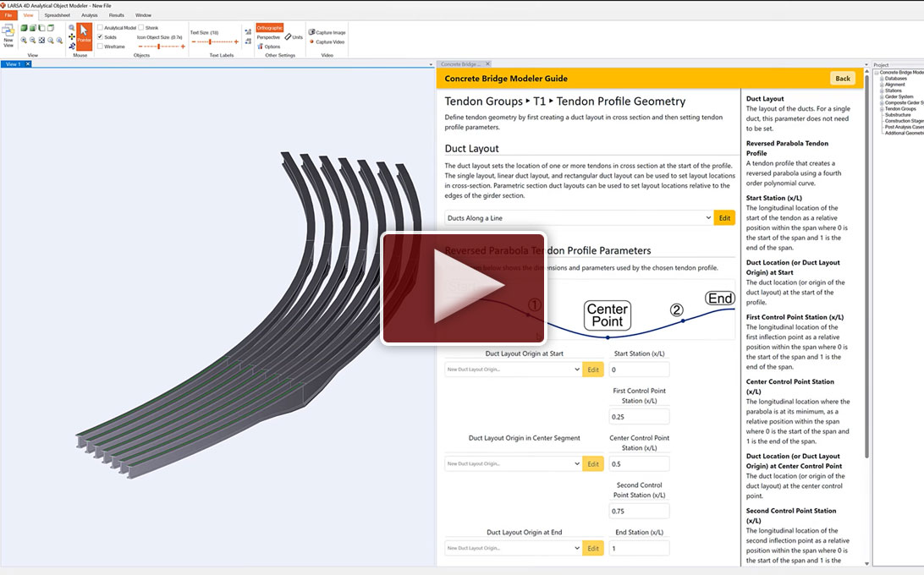Click the Center Control Point Station field
Viewport: 924px width, 575px height.
(x=639, y=463)
